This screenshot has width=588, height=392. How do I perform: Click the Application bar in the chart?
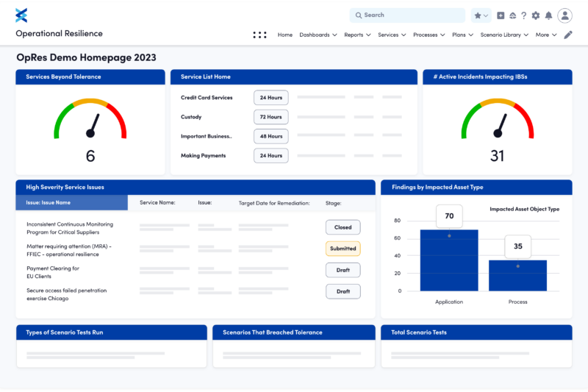448,260
